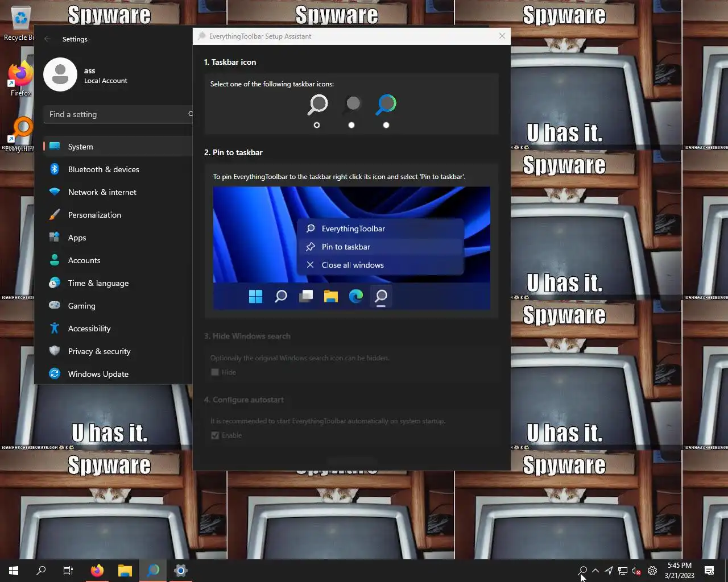Open the clock showing 5:45 PM
This screenshot has height=582, width=728.
680,571
